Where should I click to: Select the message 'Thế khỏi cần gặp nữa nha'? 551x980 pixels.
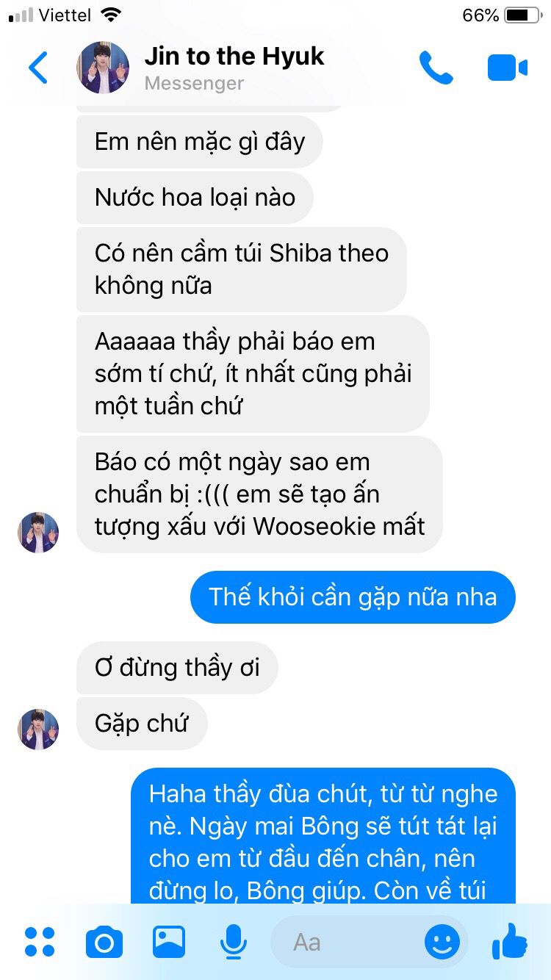tap(353, 597)
